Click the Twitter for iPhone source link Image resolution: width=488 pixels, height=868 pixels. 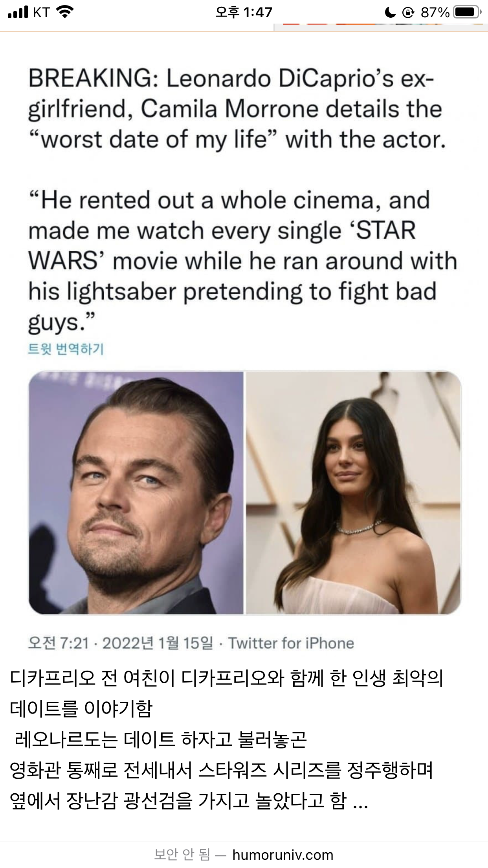291,643
